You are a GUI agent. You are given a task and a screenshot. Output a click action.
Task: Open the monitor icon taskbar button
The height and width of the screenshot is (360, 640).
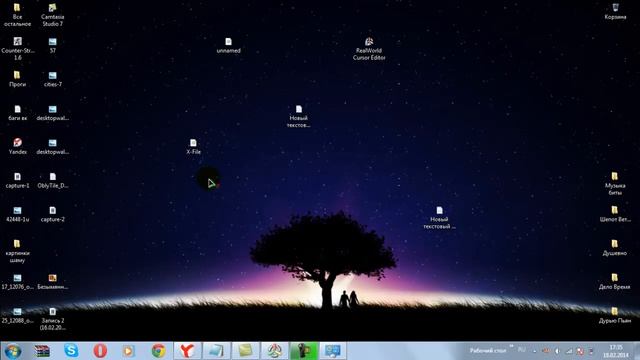pos(333,351)
